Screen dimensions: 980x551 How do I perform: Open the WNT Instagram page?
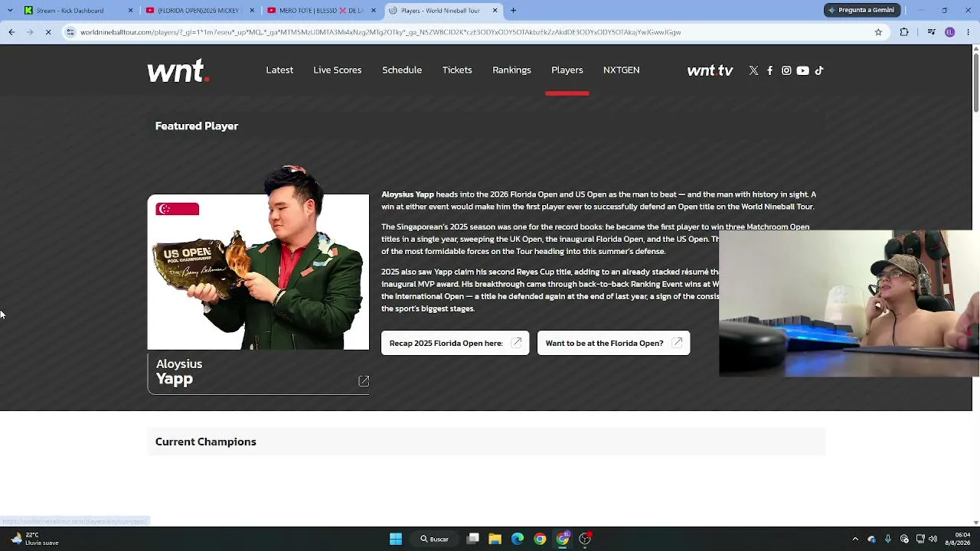pos(786,70)
